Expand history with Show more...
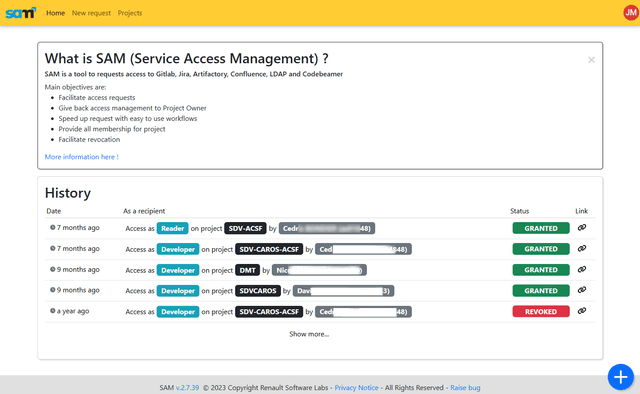This screenshot has height=394, width=640. click(309, 334)
